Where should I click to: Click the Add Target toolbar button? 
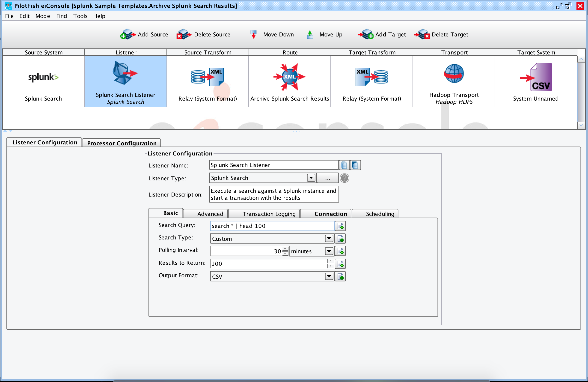[382, 34]
